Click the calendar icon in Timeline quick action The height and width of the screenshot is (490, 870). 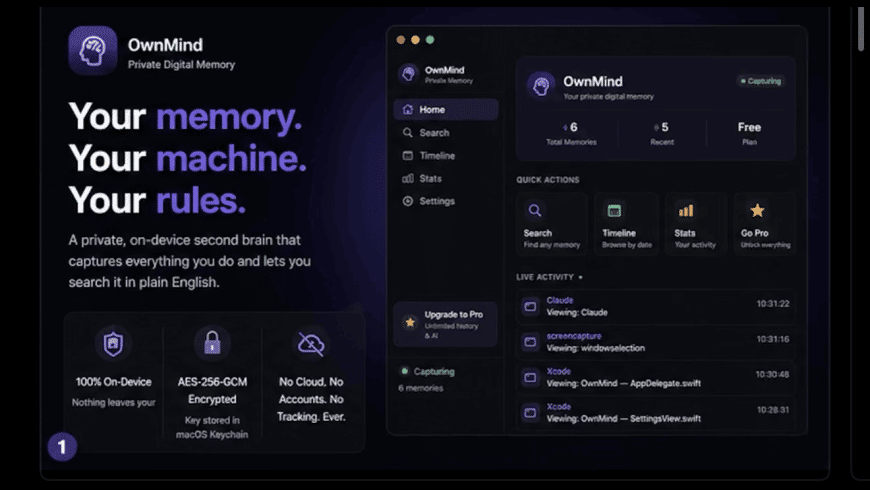click(614, 210)
